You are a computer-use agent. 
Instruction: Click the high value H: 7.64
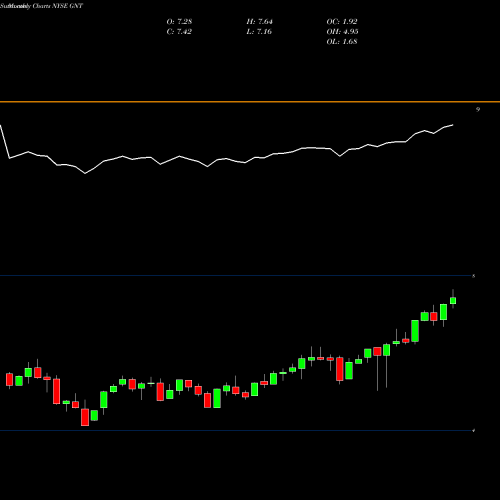point(259,22)
